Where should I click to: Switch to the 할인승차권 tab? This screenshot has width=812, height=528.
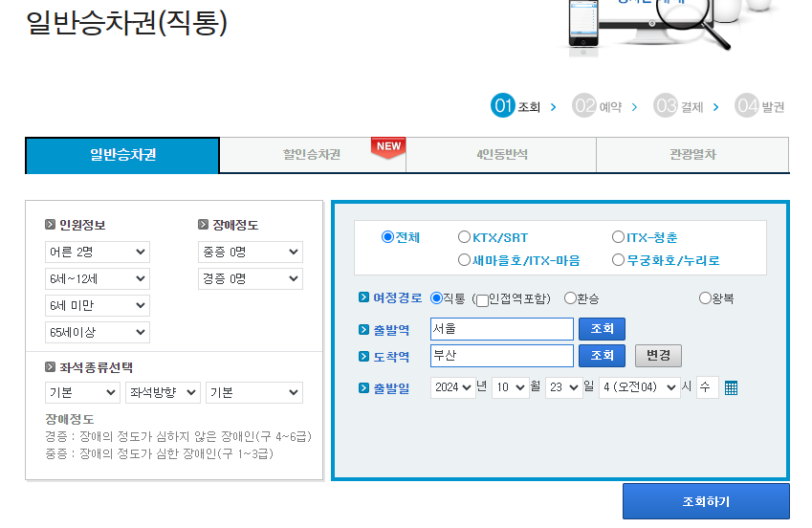coord(312,155)
